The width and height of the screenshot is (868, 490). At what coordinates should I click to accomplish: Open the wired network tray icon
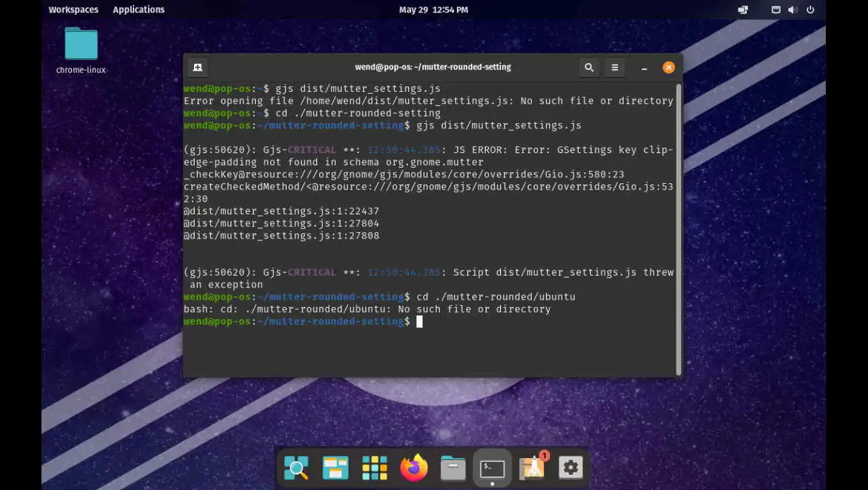[x=776, y=10]
